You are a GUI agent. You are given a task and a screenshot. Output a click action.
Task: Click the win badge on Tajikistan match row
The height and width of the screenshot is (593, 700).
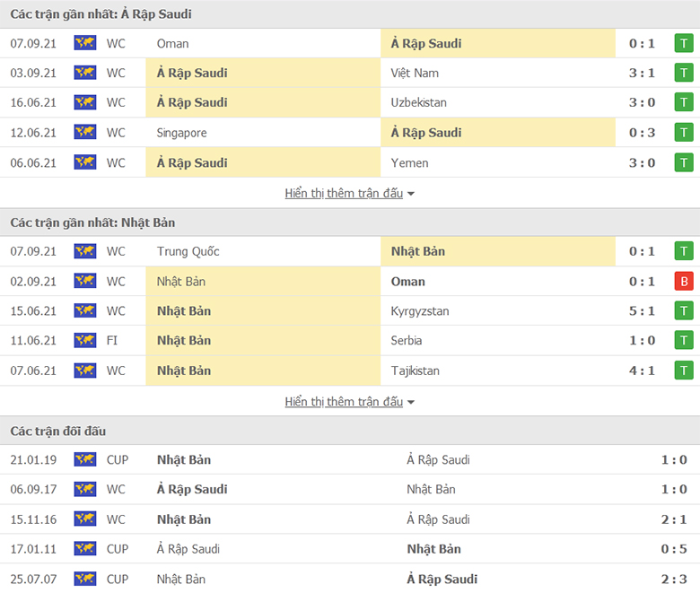pos(684,371)
